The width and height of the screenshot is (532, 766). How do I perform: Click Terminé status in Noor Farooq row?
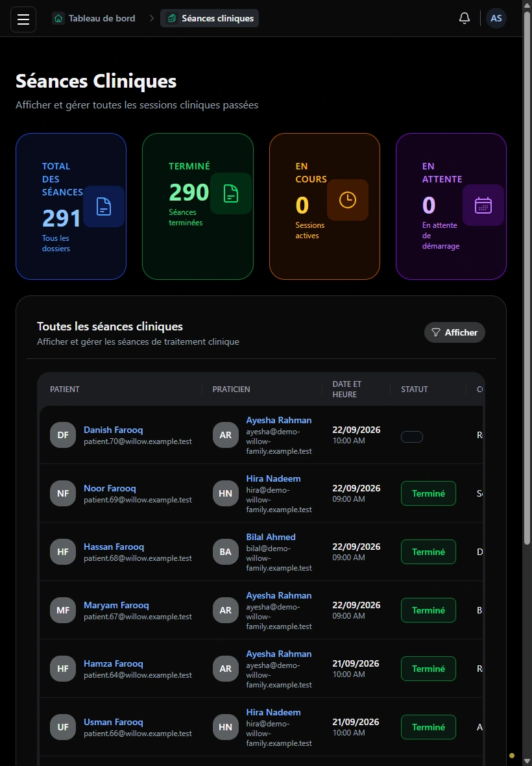pos(429,493)
